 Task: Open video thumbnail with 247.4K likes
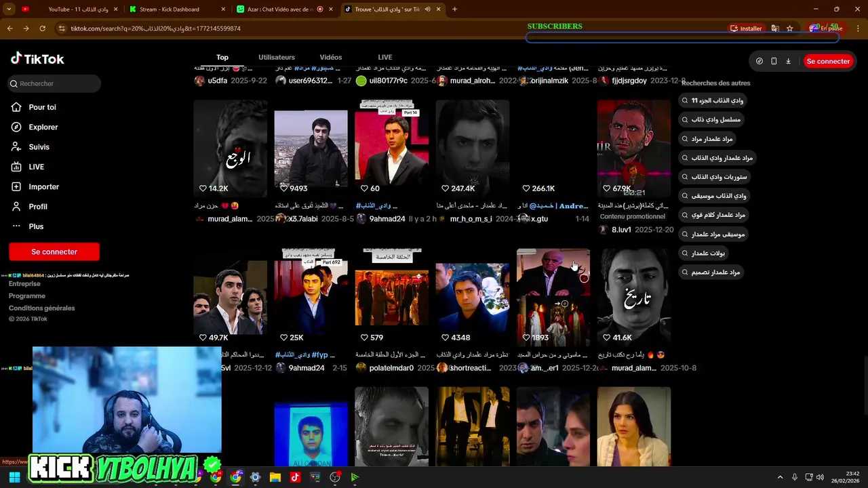[473, 148]
